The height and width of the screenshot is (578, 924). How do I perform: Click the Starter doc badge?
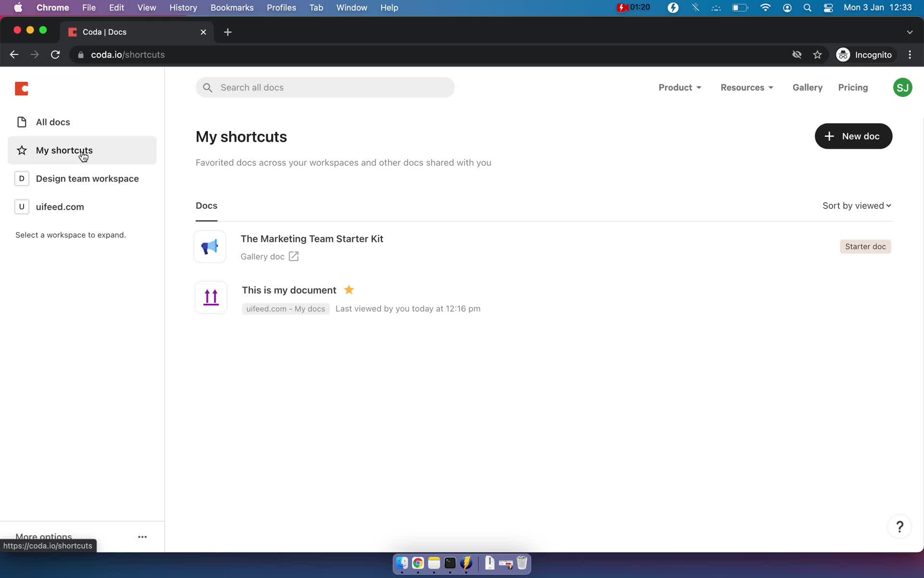click(x=865, y=247)
